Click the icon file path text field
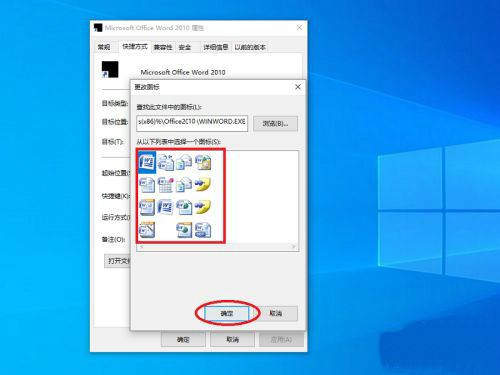This screenshot has height=375, width=500. [x=192, y=123]
